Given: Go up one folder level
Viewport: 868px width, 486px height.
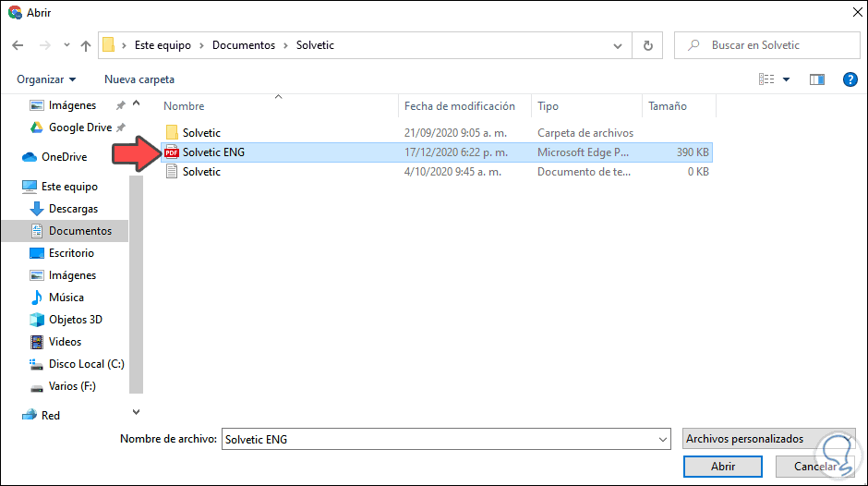Looking at the screenshot, I should tap(86, 45).
